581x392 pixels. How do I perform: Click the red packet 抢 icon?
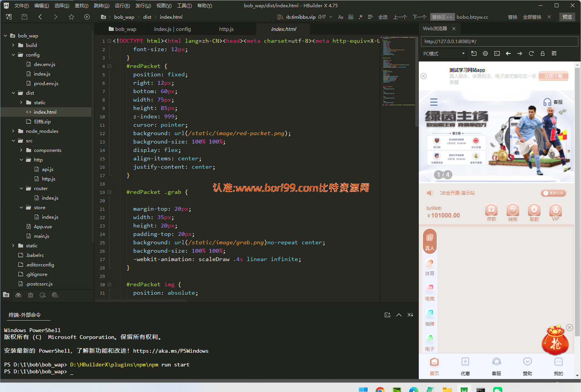point(555,340)
